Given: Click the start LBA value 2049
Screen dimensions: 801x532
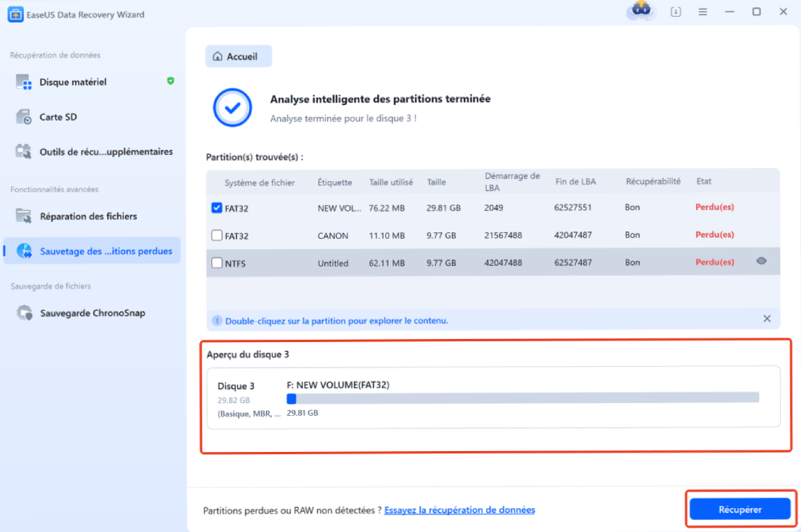Looking at the screenshot, I should point(493,208).
